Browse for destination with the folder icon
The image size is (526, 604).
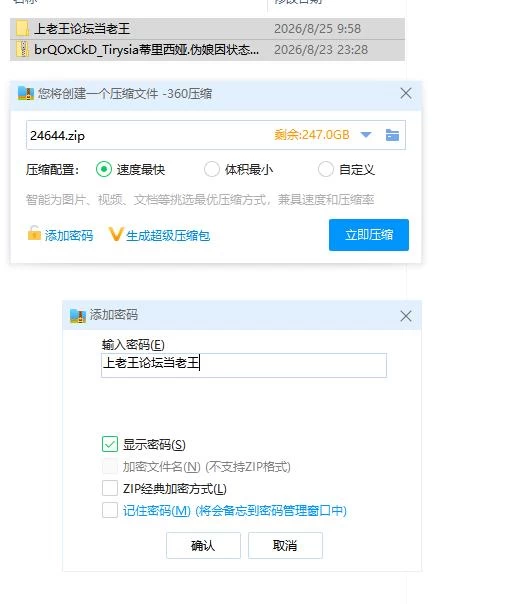[392, 135]
